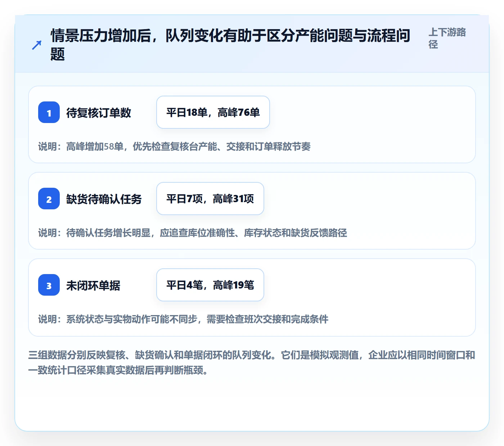Viewport: 504px width, 446px height.
Task: Click the blue upward arrow icon in header
Action: click(37, 45)
